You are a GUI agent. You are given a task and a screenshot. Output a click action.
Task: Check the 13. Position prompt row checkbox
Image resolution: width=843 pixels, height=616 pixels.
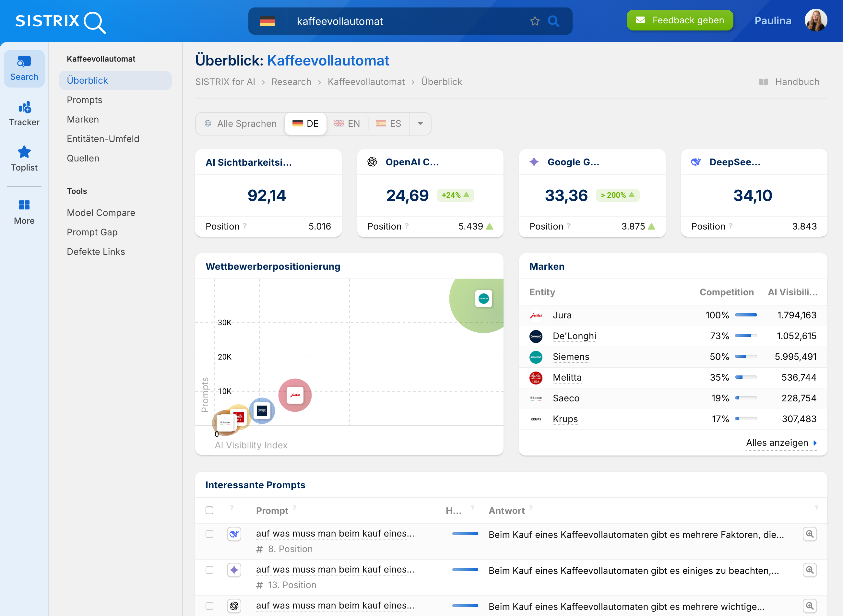pyautogui.click(x=209, y=570)
